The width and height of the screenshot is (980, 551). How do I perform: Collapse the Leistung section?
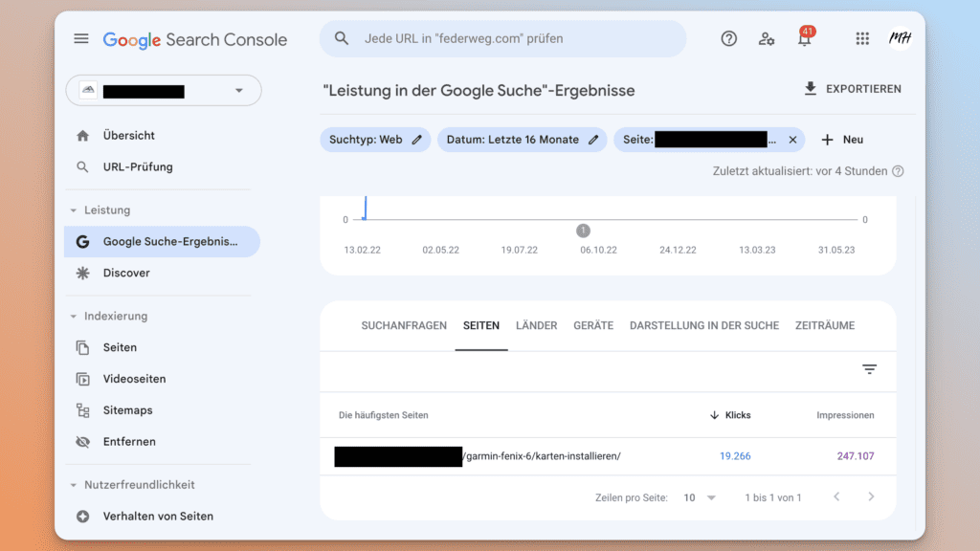click(73, 210)
